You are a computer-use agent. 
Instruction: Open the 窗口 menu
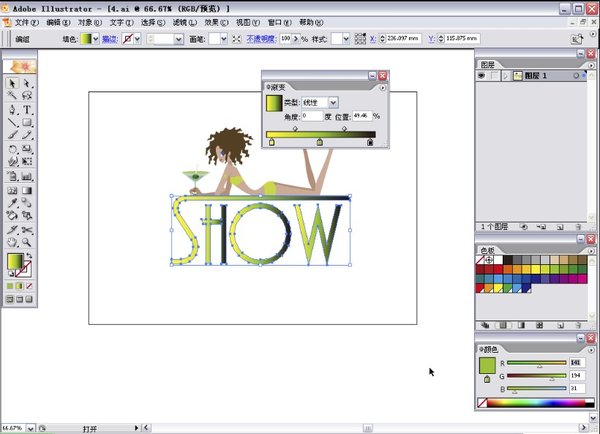pyautogui.click(x=279, y=23)
